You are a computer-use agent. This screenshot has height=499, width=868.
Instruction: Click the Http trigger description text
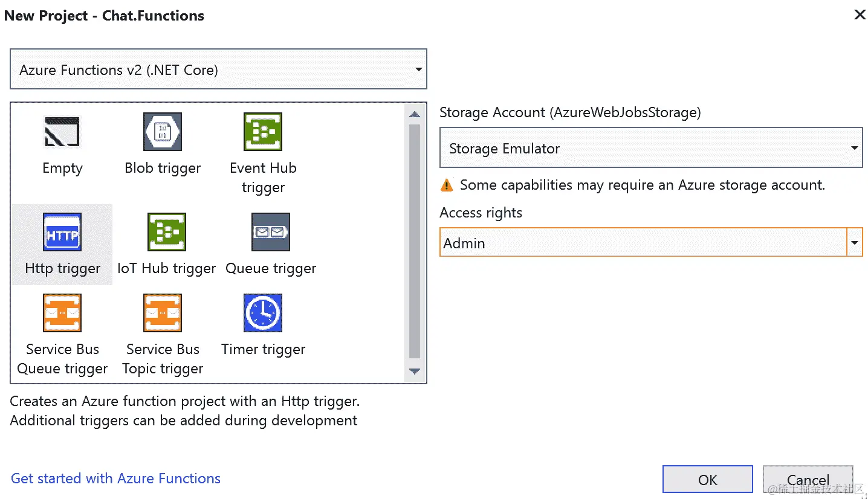pyautogui.click(x=185, y=411)
